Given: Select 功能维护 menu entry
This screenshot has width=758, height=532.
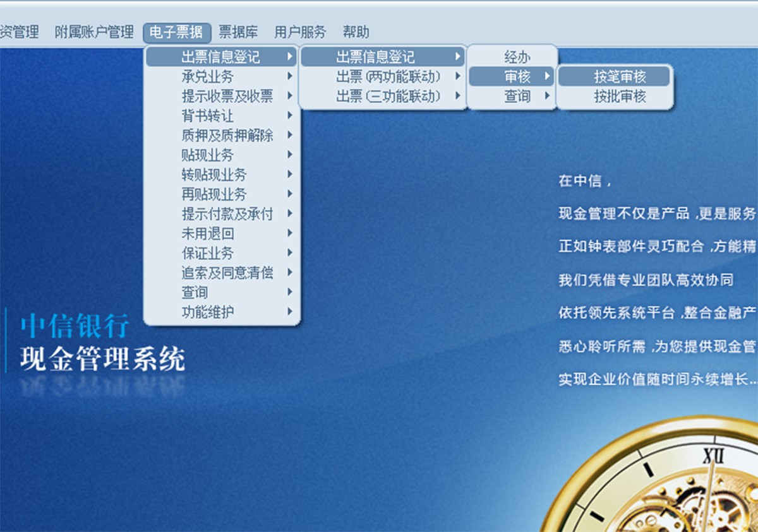Looking at the screenshot, I should [x=222, y=311].
